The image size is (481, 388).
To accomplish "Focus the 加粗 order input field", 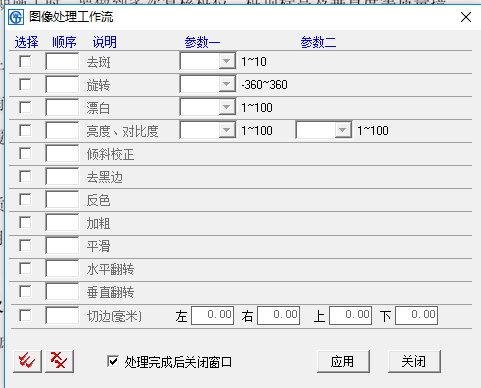I will [62, 223].
